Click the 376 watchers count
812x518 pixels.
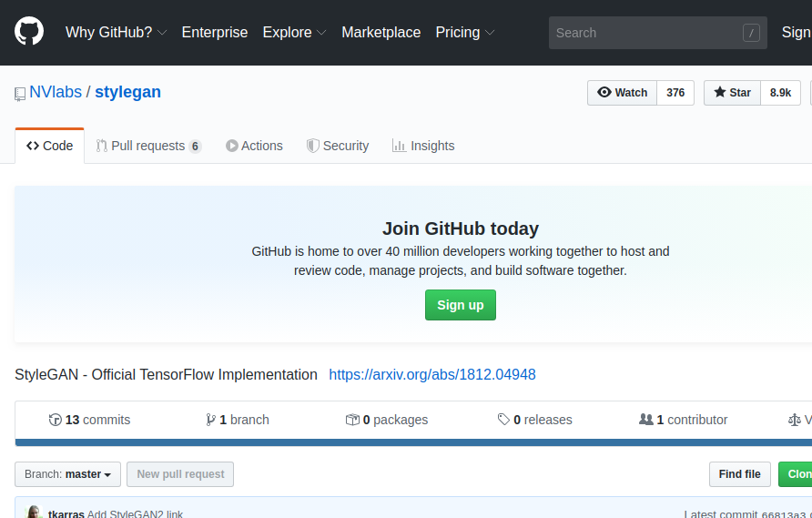(675, 93)
